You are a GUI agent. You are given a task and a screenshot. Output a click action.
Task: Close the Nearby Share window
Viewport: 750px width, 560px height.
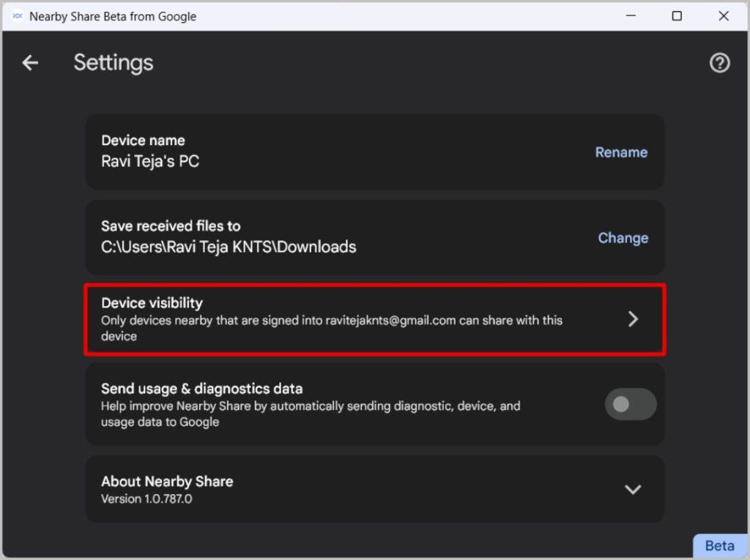pos(724,16)
